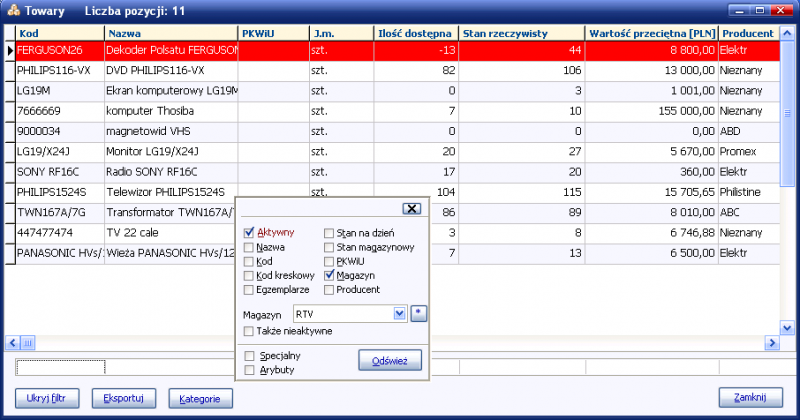Viewport: 800px width, 420px height.
Task: Click the Zamknij button
Action: pyautogui.click(x=751, y=398)
